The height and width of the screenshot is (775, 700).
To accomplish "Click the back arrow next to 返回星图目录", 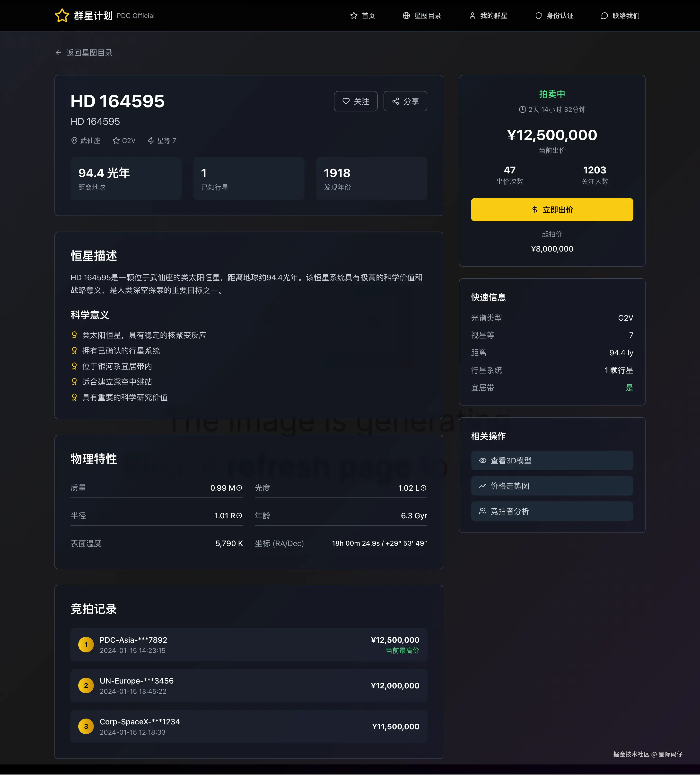I will pyautogui.click(x=58, y=53).
